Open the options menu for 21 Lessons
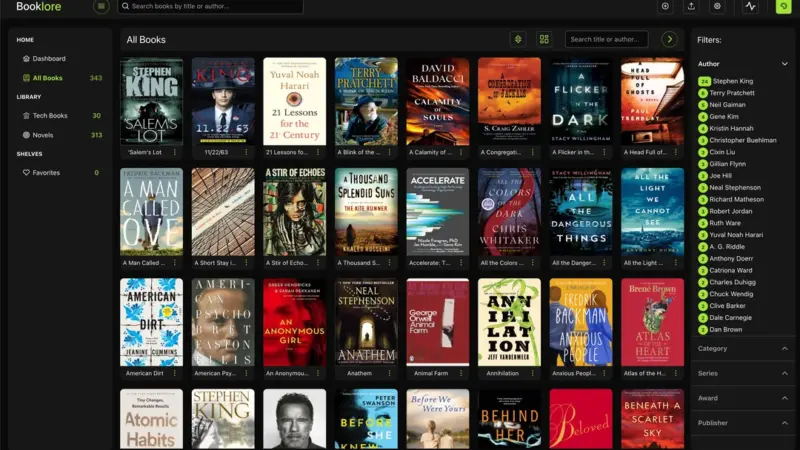 tap(318, 152)
